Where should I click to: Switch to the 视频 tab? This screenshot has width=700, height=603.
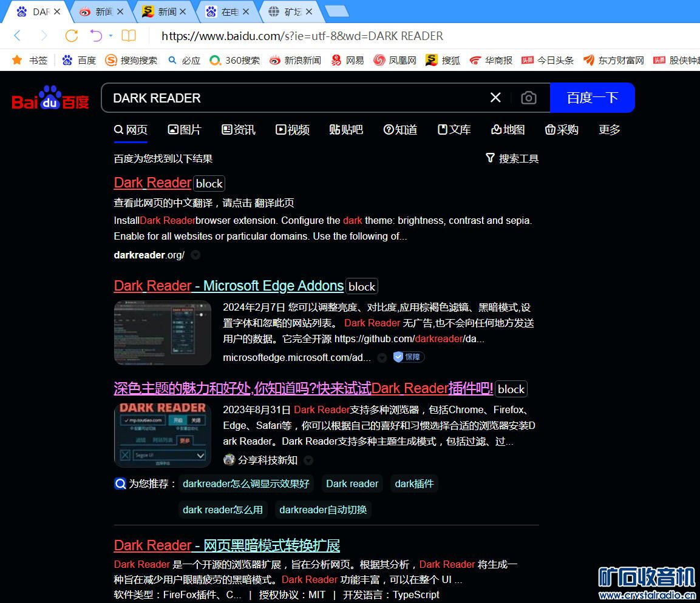click(293, 130)
